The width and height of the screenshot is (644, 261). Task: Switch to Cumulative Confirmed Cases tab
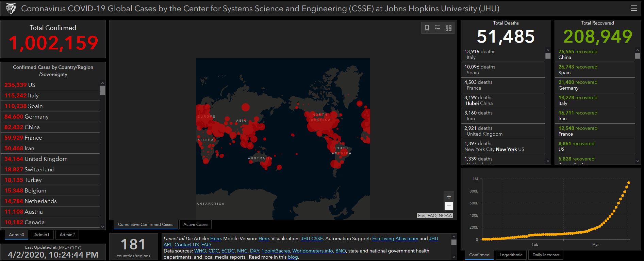pos(146,225)
